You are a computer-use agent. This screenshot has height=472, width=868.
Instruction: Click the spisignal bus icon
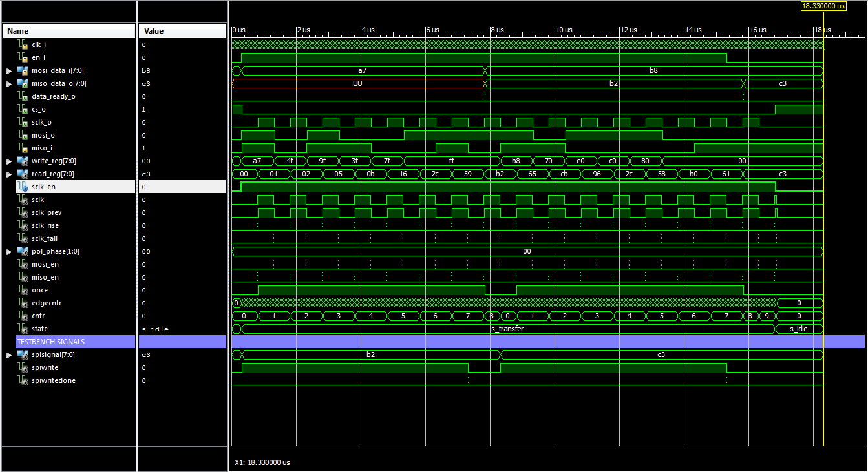point(23,354)
